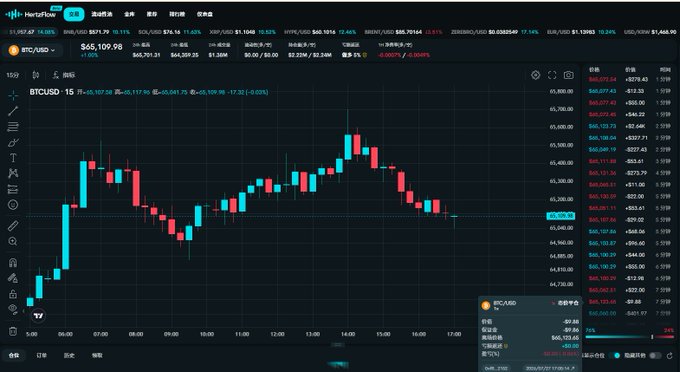Open the position prediction tool

(x=13, y=189)
